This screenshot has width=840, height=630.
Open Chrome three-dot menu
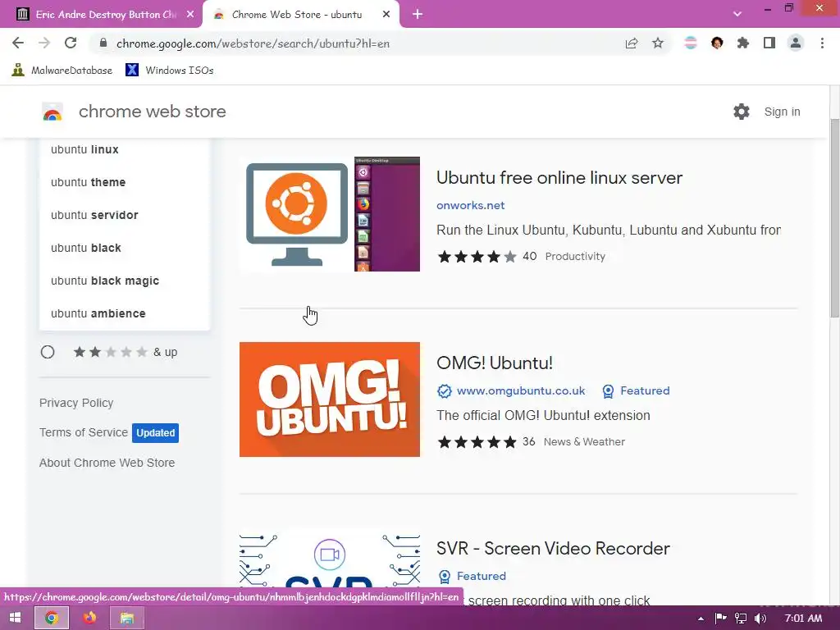point(822,43)
